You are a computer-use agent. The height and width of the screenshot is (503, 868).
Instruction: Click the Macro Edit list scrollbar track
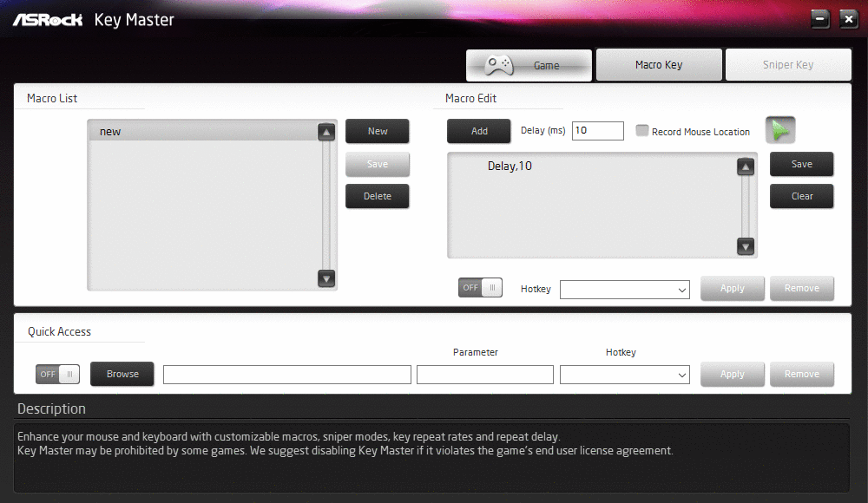pyautogui.click(x=746, y=206)
